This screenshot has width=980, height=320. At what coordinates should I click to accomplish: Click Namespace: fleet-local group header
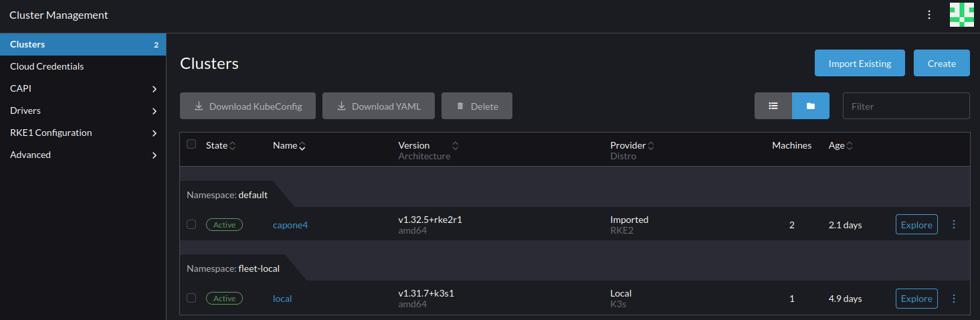point(233,268)
